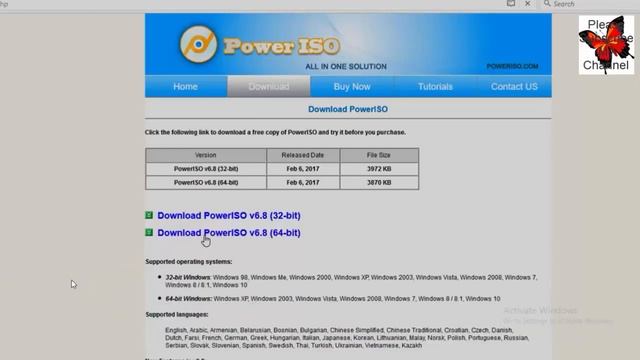This screenshot has width=640, height=360.
Task: Click the Download PowerISO page heading
Action: [x=348, y=109]
